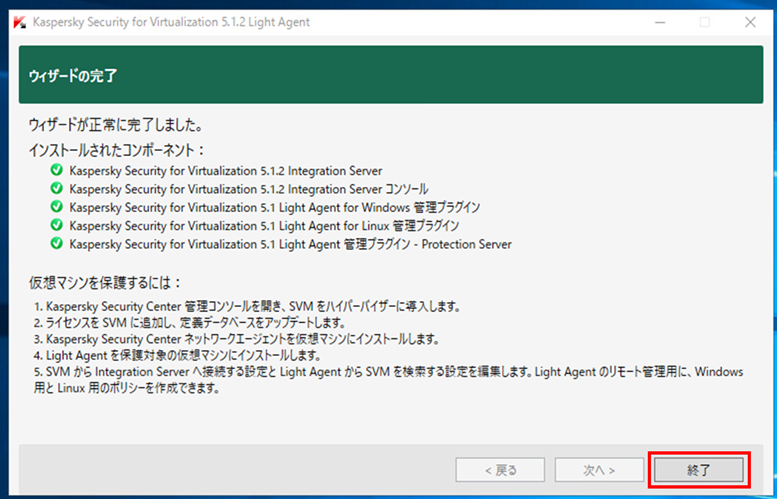The image size is (777, 499).
Task: Click 管理プラグイン - Protection Server line
Action: [290, 244]
